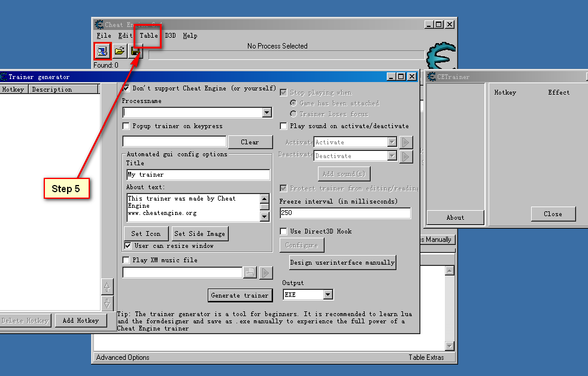588x376 pixels.
Task: Click the Freeze interval input field
Action: point(345,213)
